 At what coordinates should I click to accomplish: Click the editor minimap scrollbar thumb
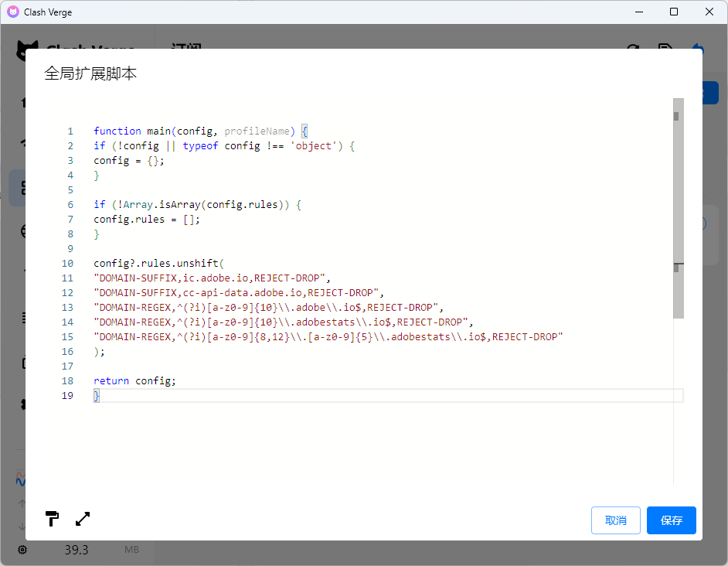click(679, 208)
